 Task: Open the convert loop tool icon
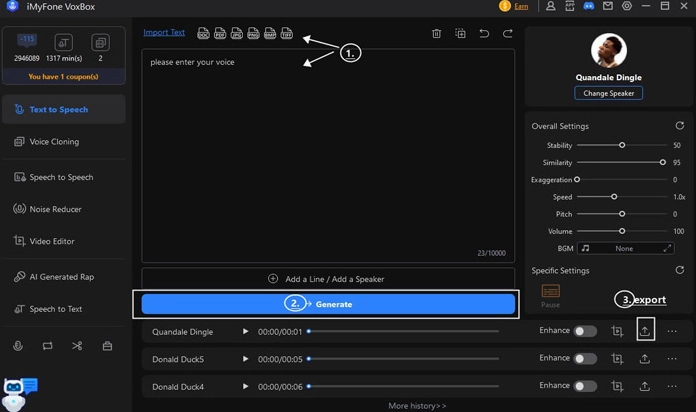tap(47, 346)
